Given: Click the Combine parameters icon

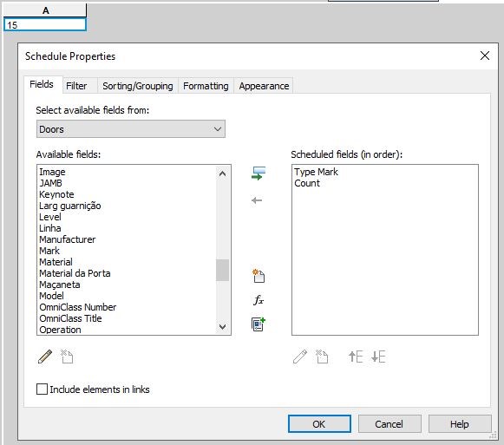Looking at the screenshot, I should [259, 324].
